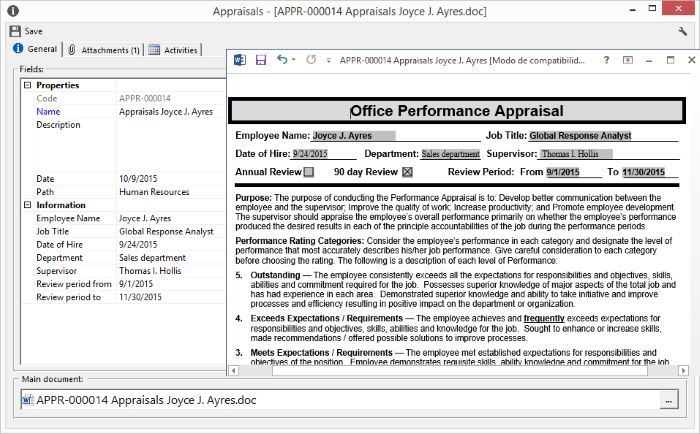
Task: Click Review Period From date field
Action: 562,172
